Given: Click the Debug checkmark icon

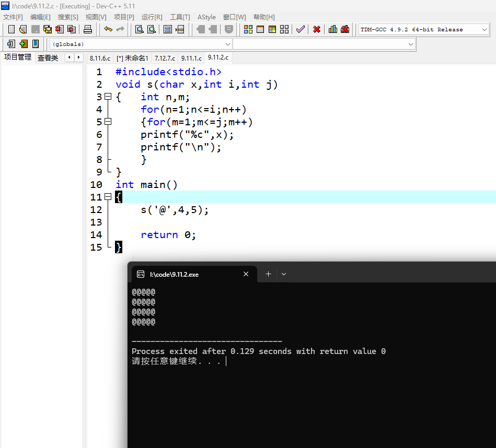Looking at the screenshot, I should point(300,29).
